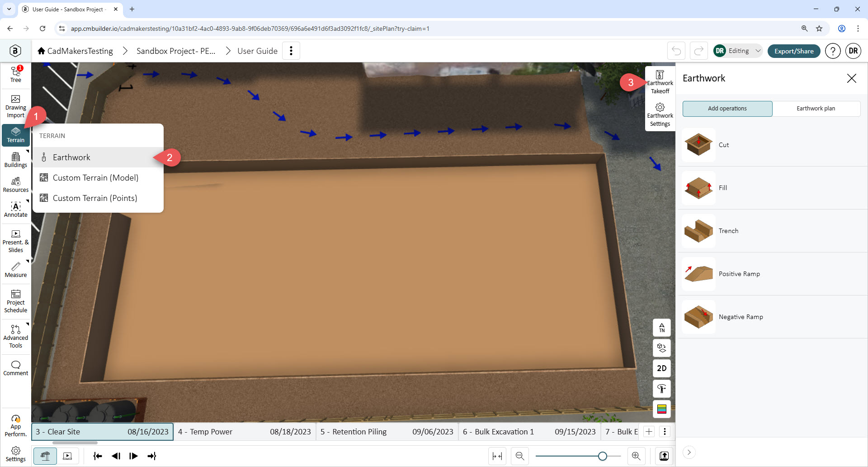Open the help question mark
The width and height of the screenshot is (868, 467).
click(833, 51)
